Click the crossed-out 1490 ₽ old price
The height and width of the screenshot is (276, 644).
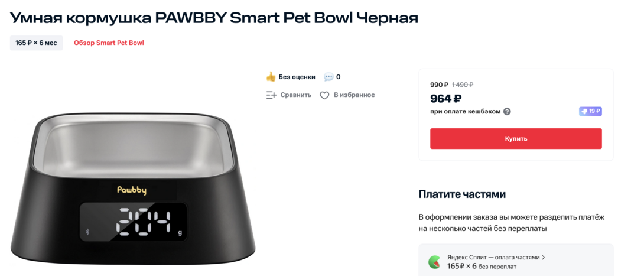[463, 85]
